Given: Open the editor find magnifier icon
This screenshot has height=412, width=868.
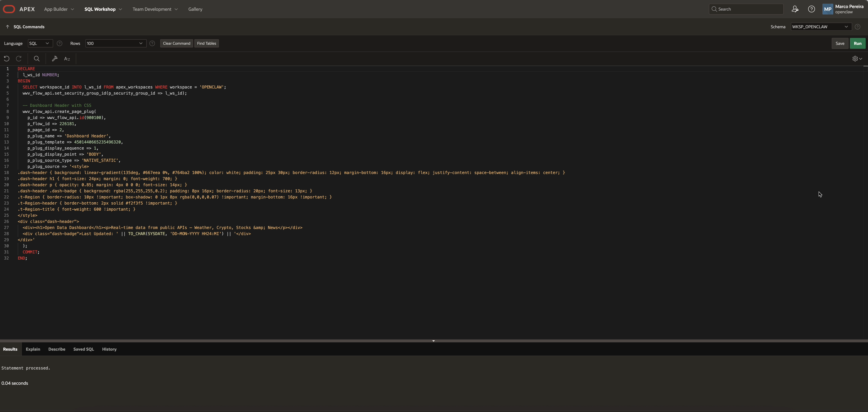Looking at the screenshot, I should point(37,59).
